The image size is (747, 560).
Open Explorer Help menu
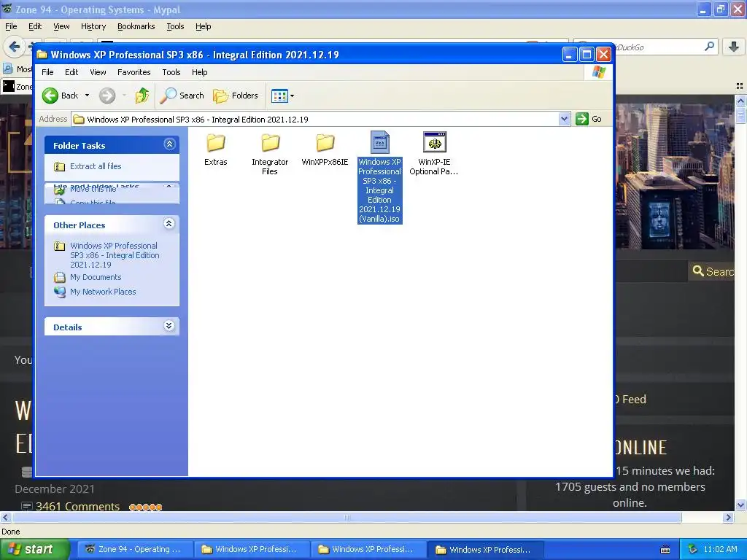pos(200,72)
